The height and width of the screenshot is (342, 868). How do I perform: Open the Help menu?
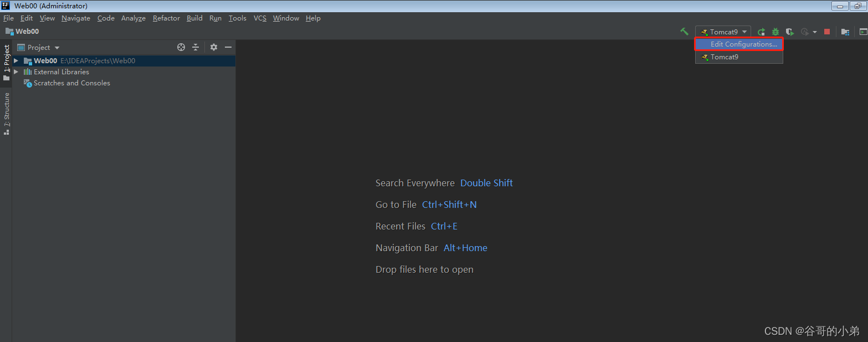(313, 18)
